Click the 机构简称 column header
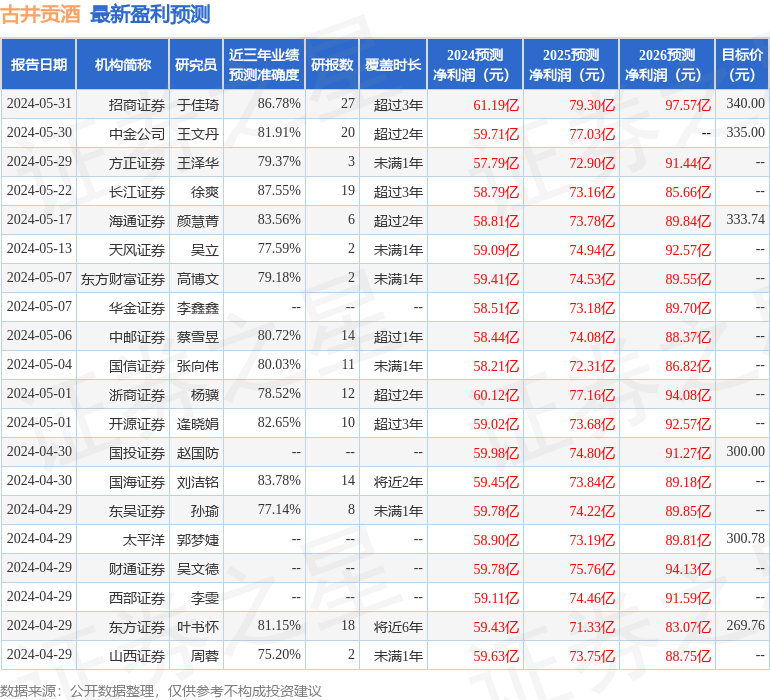 [x=123, y=64]
